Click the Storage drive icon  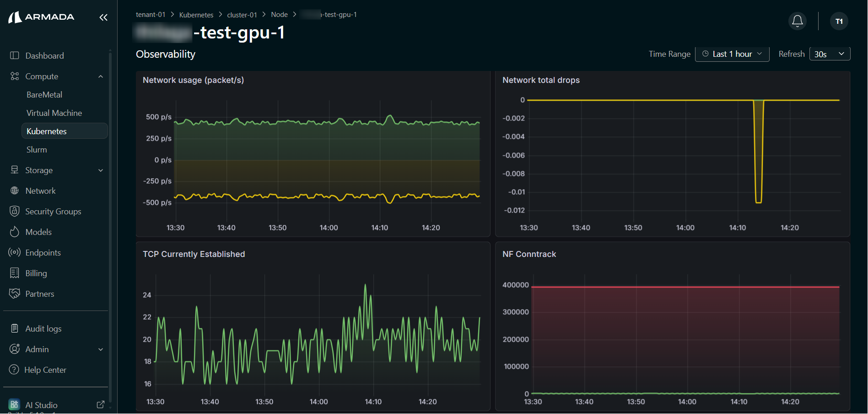pyautogui.click(x=15, y=170)
